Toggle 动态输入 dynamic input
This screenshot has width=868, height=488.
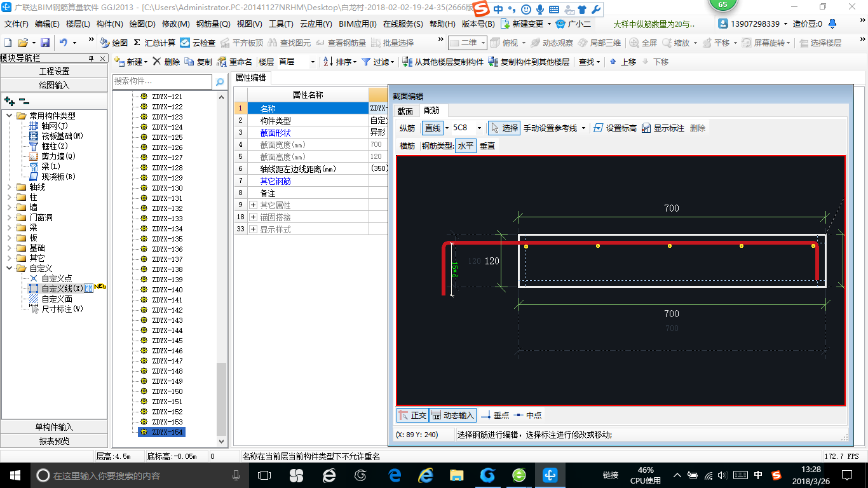point(453,415)
